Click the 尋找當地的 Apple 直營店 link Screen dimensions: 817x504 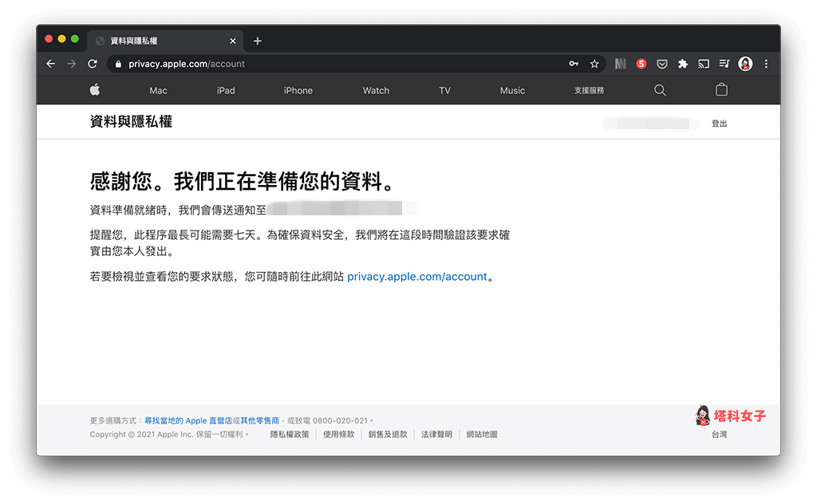[x=188, y=421]
